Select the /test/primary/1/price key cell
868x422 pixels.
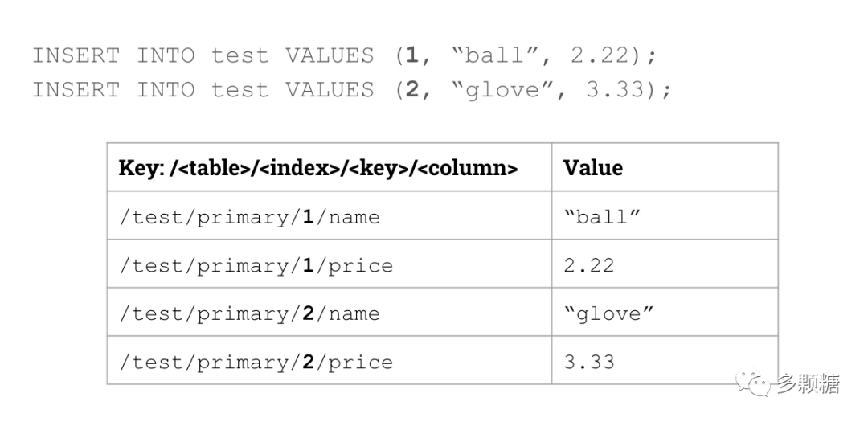(x=256, y=265)
